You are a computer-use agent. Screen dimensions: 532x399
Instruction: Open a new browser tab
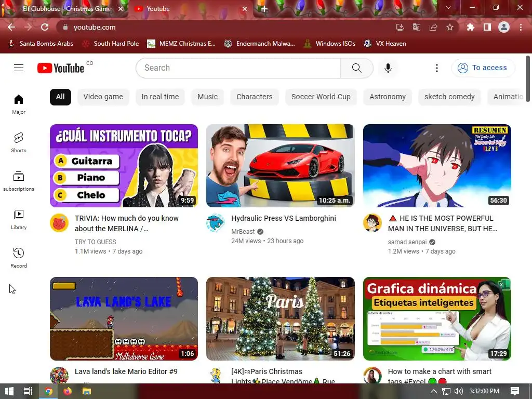tap(264, 9)
